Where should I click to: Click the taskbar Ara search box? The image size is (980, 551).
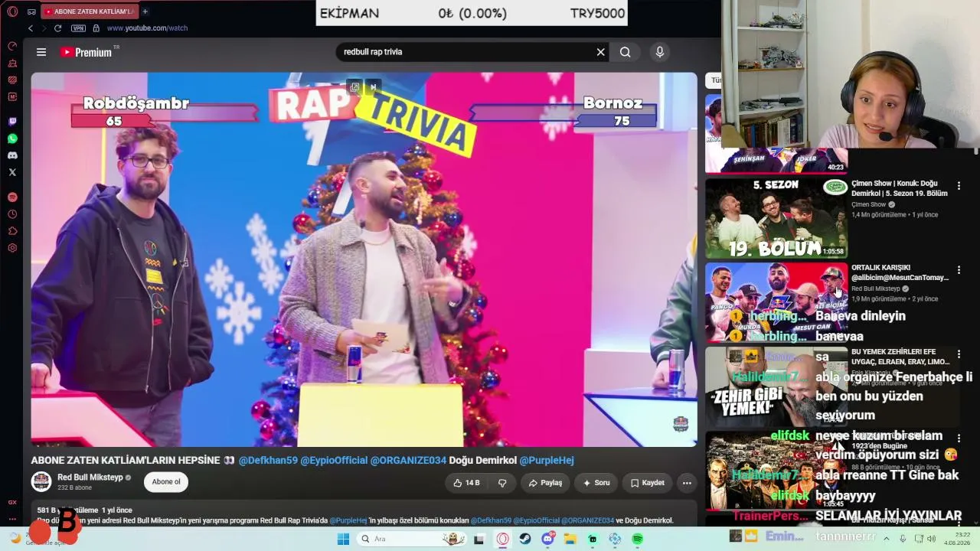click(412, 539)
